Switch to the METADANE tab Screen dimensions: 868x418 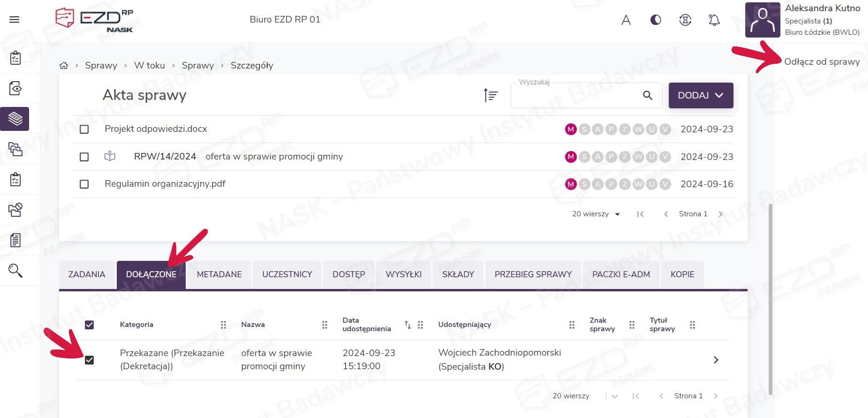(219, 274)
